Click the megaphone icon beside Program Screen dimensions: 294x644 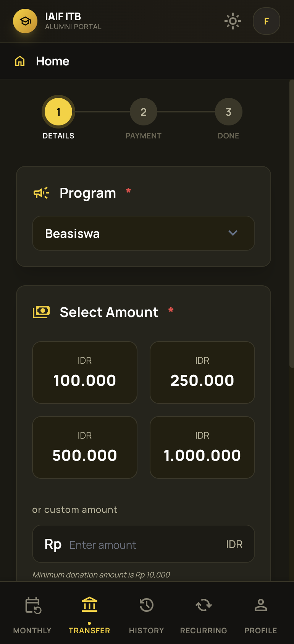click(41, 193)
